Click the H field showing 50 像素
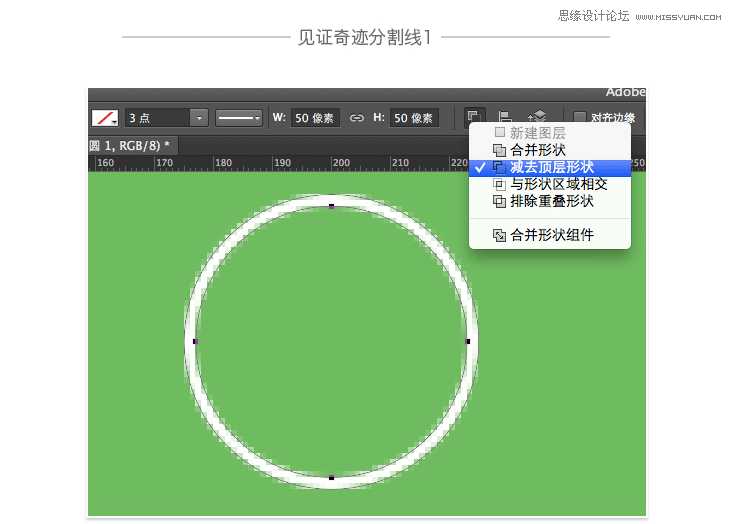Image resolution: width=732 pixels, height=524 pixels. (x=414, y=118)
